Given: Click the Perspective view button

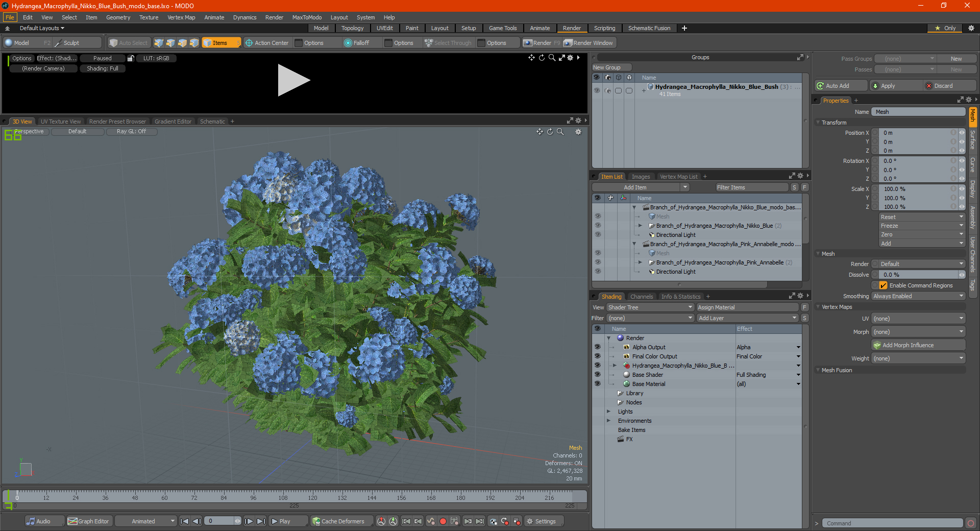Looking at the screenshot, I should (x=29, y=132).
